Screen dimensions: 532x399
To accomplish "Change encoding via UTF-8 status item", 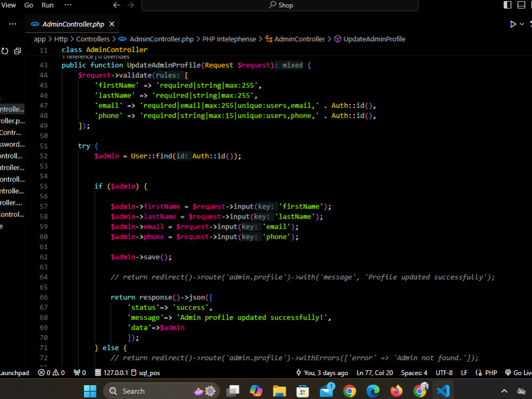I will (x=444, y=373).
